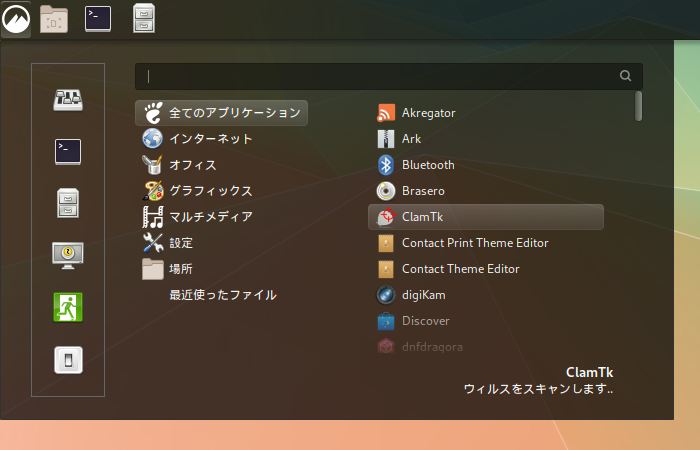
Task: Click the Contact Print Theme Editor icon
Action: click(x=386, y=243)
